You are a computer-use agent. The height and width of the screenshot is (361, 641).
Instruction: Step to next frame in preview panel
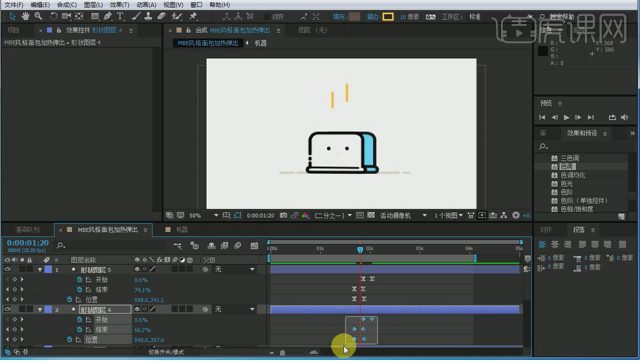coord(578,117)
